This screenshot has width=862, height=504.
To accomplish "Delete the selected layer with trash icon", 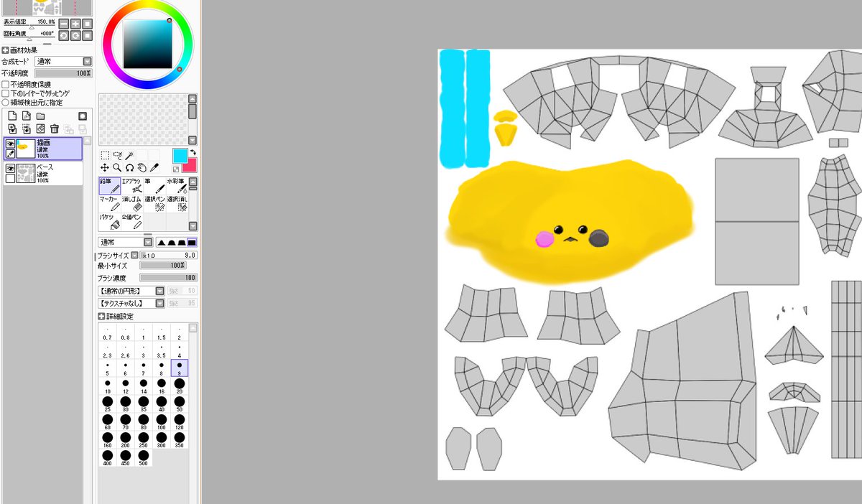I will [55, 129].
